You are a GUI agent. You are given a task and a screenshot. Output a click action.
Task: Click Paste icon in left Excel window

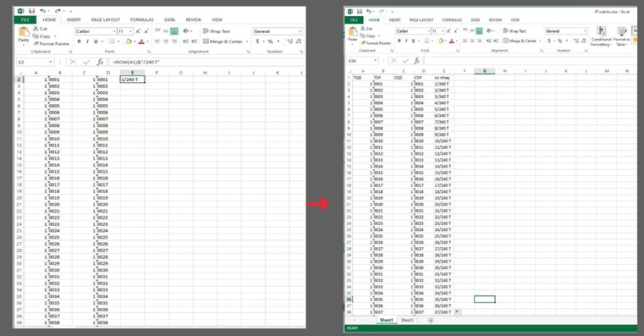24,31
